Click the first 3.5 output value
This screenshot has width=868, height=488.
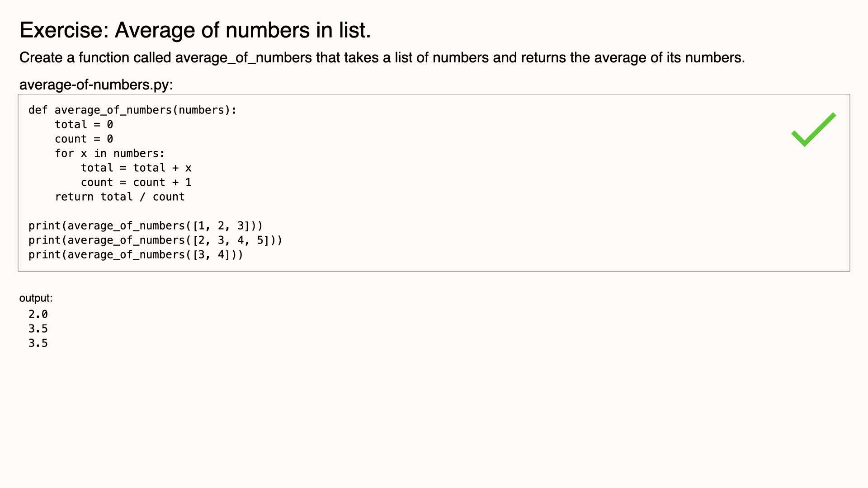pyautogui.click(x=38, y=329)
